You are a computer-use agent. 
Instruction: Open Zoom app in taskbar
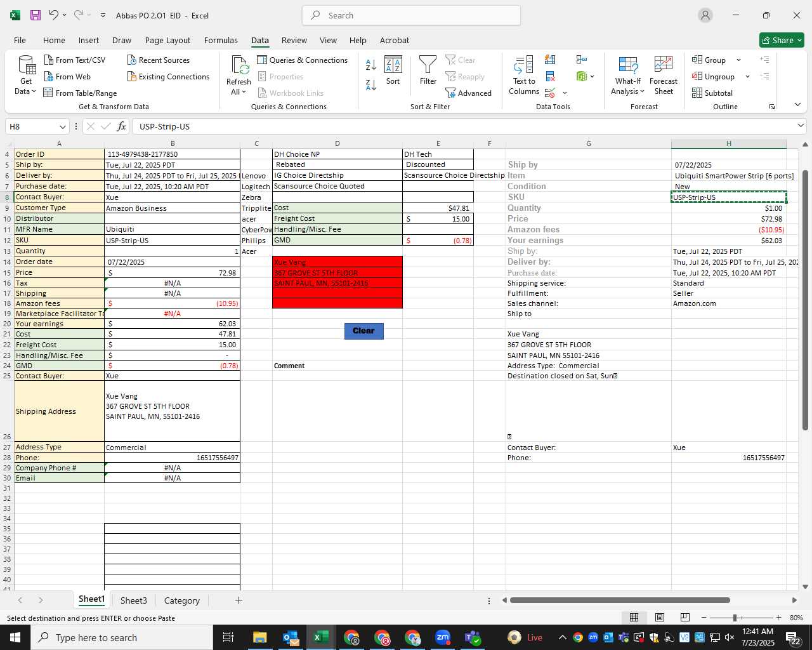pos(443,637)
